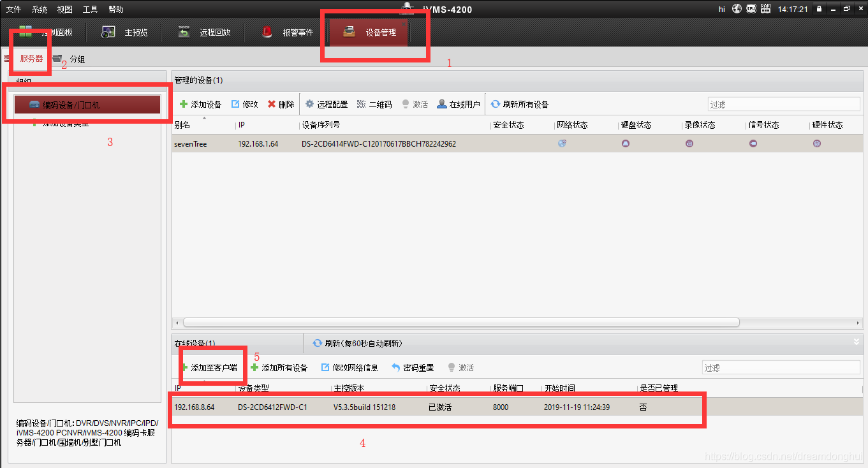Select the 服务器 sub-tab
868x468 pixels.
31,59
